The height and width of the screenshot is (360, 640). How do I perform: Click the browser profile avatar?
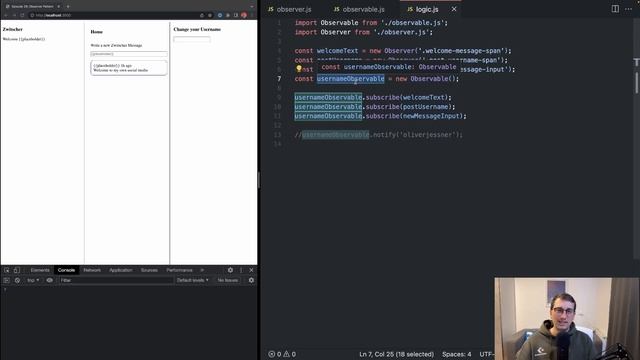pos(244,15)
